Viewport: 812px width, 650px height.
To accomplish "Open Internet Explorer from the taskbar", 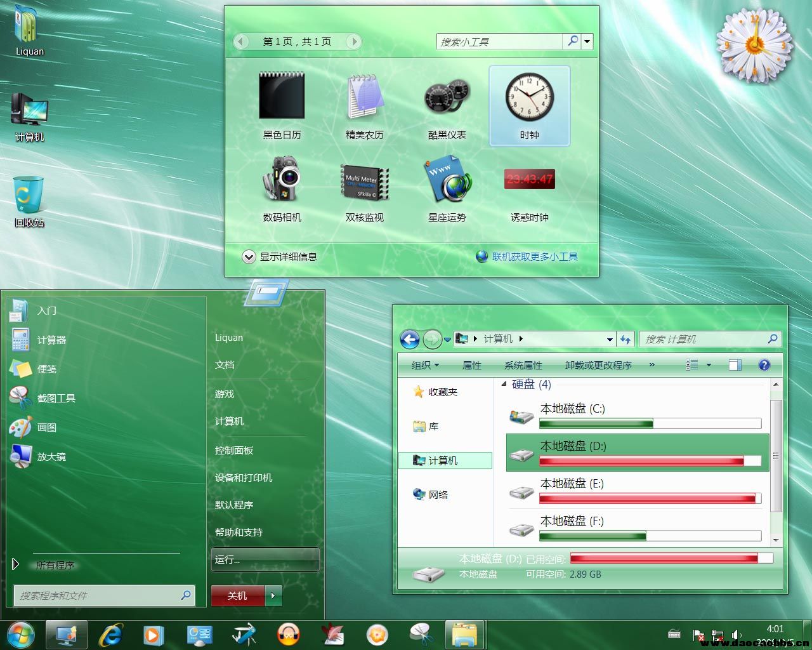I will [x=111, y=634].
